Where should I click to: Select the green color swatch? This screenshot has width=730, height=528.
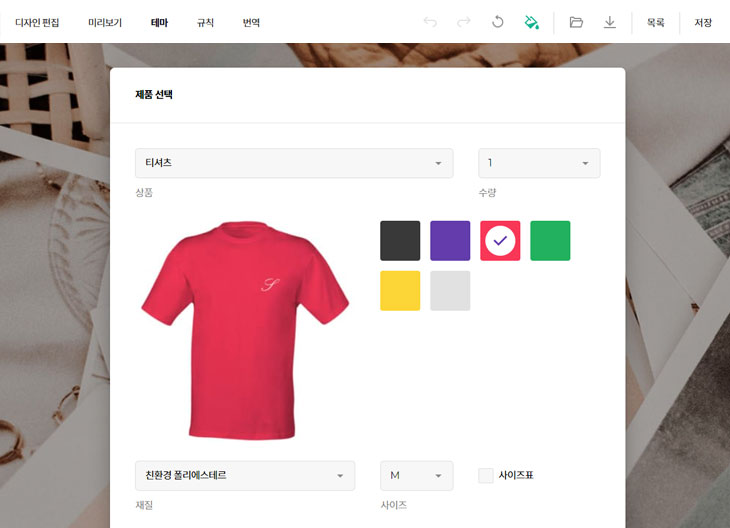(550, 241)
